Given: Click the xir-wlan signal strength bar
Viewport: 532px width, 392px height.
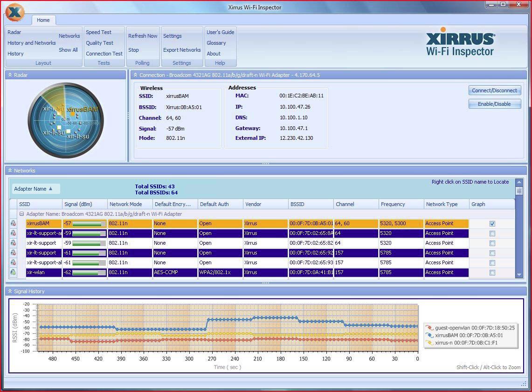Looking at the screenshot, I should (x=89, y=273).
